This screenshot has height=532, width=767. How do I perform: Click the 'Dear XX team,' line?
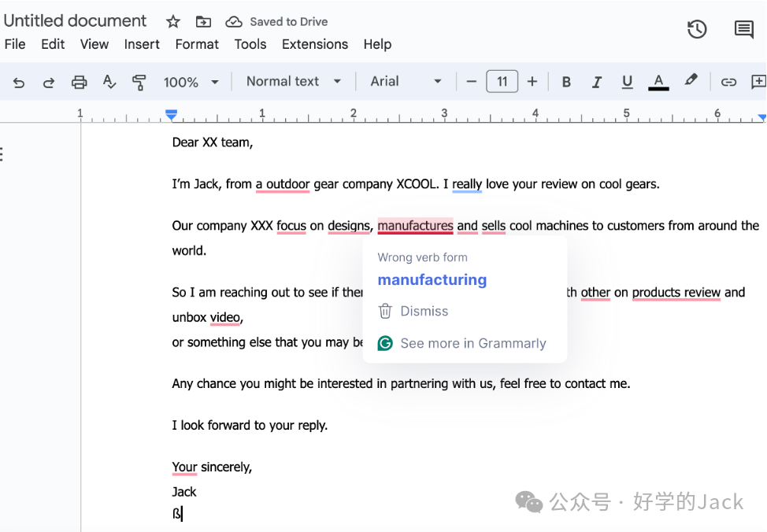point(213,142)
